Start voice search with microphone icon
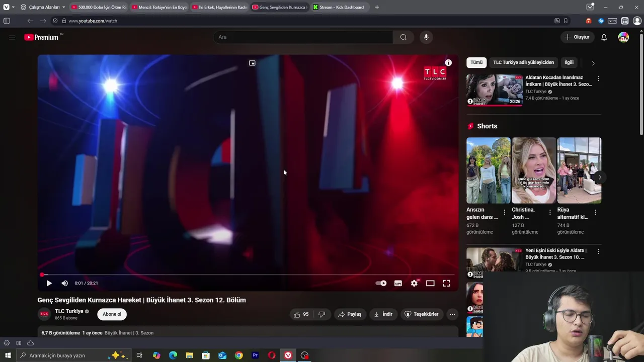This screenshot has width=644, height=362. click(x=426, y=37)
